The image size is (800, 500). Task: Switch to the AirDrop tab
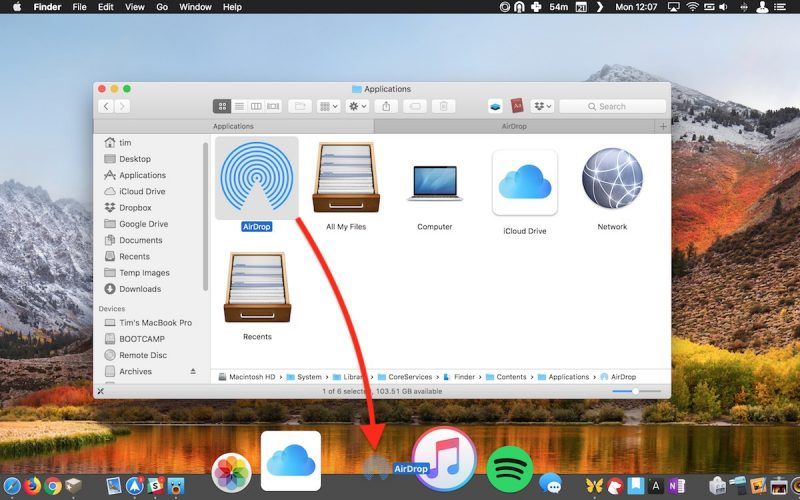point(514,127)
